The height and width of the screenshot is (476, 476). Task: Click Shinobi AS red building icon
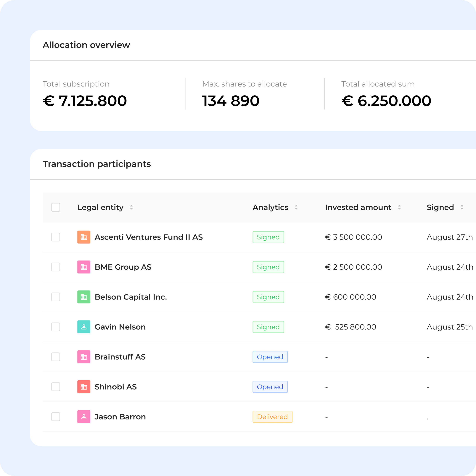coord(84,387)
